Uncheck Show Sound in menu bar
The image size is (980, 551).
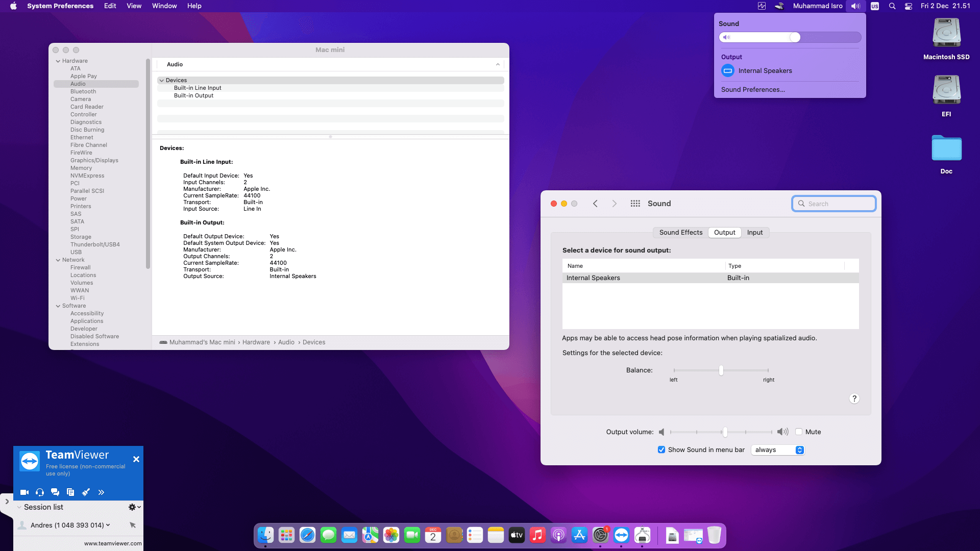pos(661,449)
